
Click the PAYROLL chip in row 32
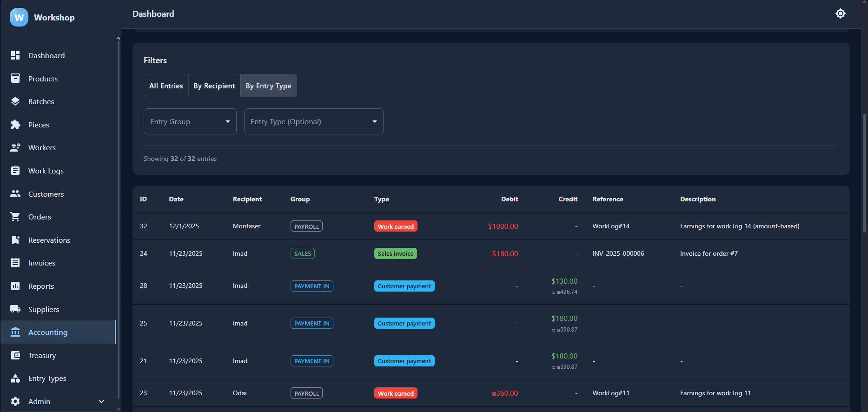pos(306,226)
